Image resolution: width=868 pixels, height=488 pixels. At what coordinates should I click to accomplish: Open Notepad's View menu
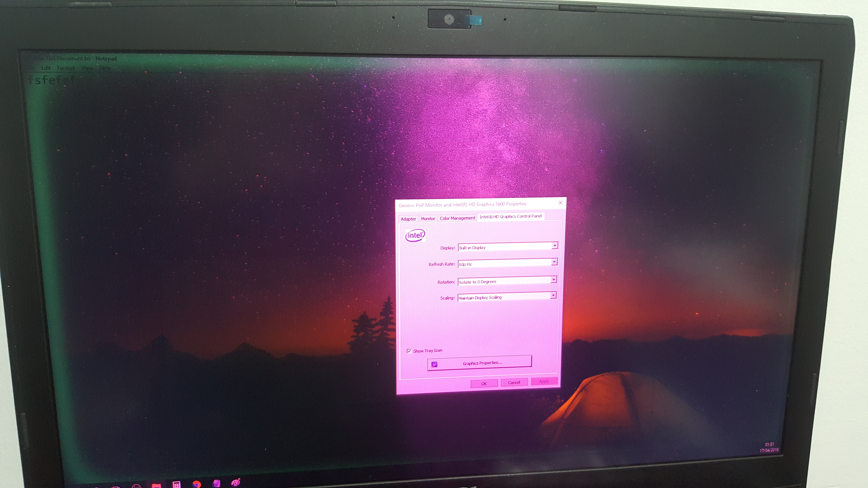(x=87, y=68)
